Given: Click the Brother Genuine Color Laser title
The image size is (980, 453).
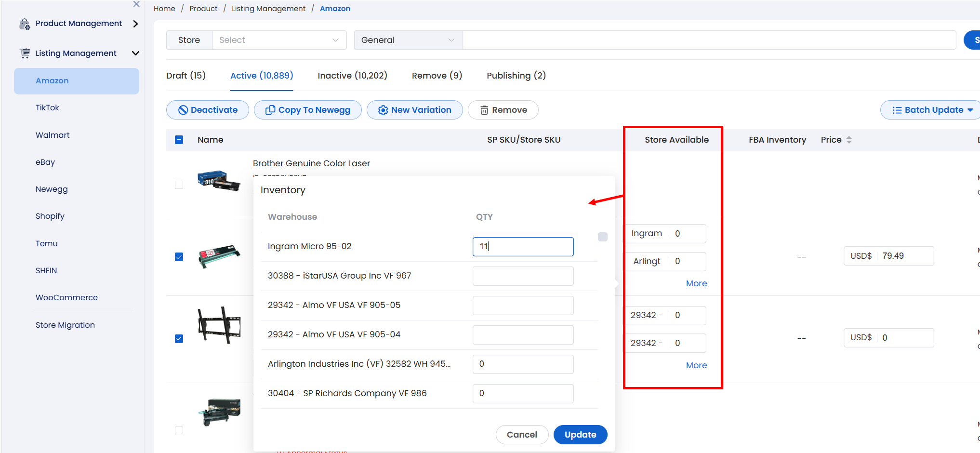Looking at the screenshot, I should click(x=311, y=163).
